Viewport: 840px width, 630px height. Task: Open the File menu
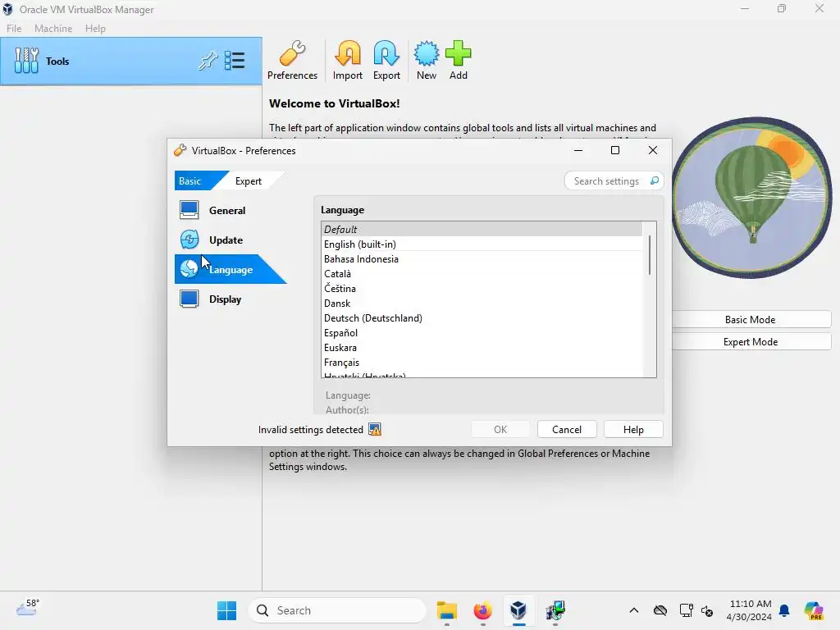(14, 29)
